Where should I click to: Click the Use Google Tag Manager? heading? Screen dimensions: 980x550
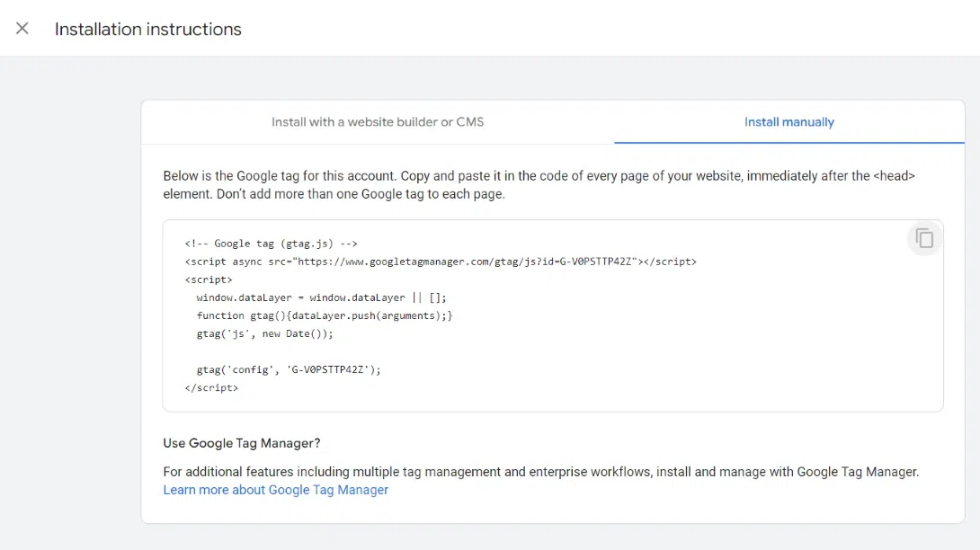click(x=241, y=443)
